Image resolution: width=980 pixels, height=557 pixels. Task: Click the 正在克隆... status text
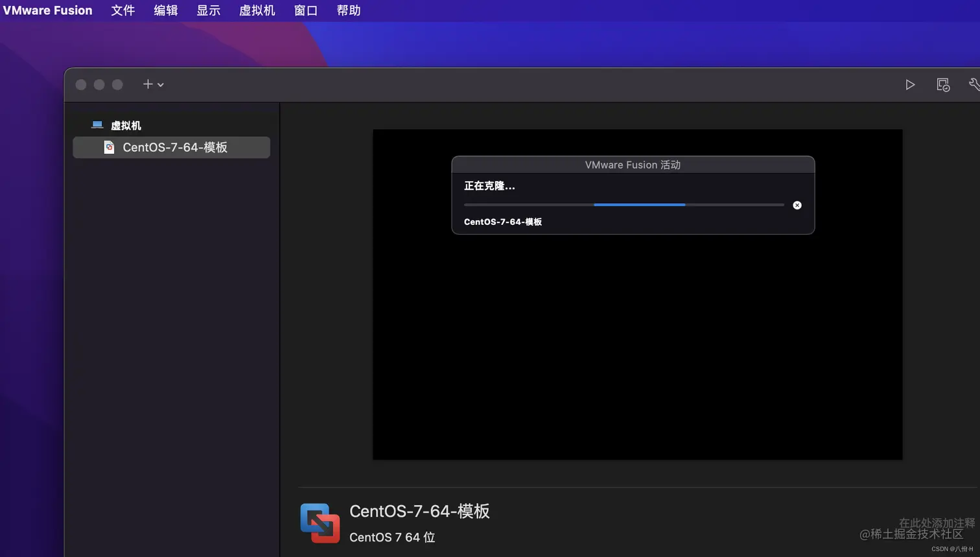(x=489, y=186)
